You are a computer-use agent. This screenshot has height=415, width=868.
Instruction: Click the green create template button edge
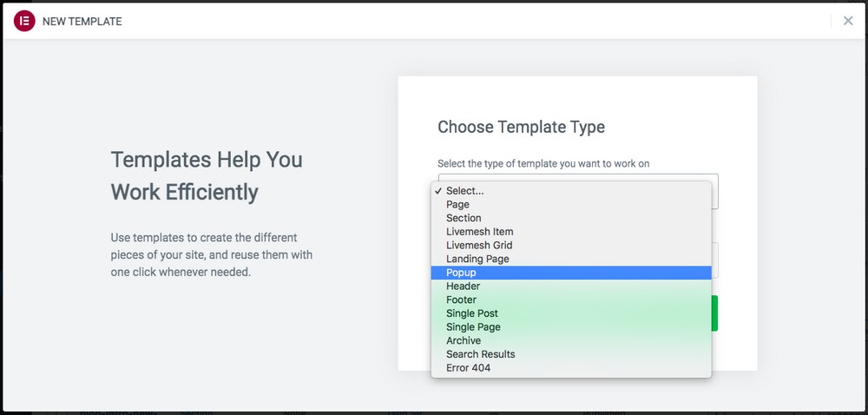pos(714,313)
